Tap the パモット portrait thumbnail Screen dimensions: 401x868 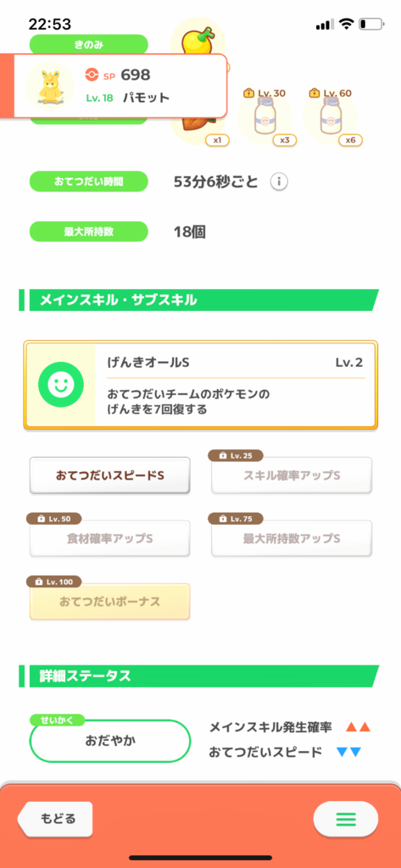(x=49, y=86)
